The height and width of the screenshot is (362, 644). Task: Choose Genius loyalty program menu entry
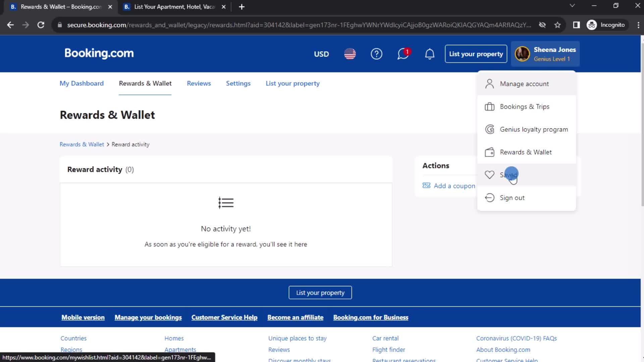point(527,129)
